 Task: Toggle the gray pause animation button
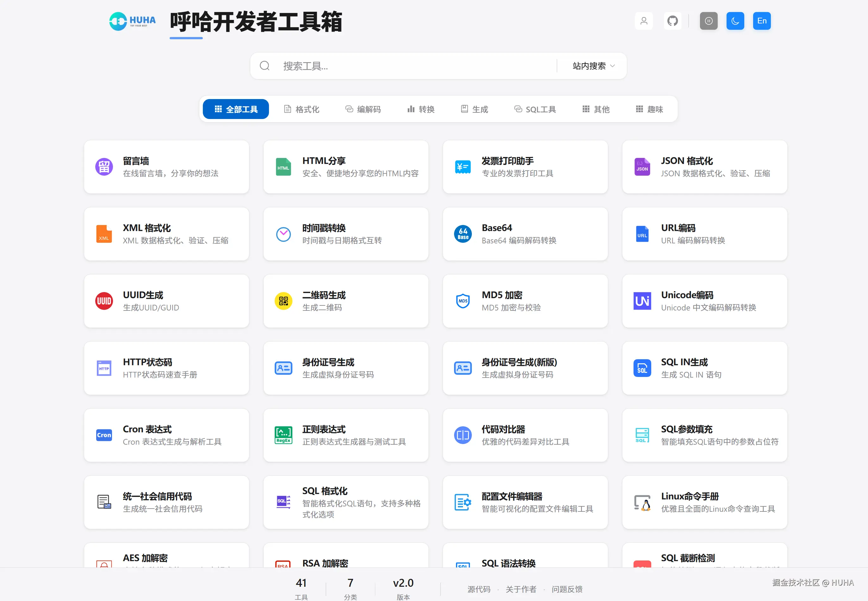coord(709,21)
